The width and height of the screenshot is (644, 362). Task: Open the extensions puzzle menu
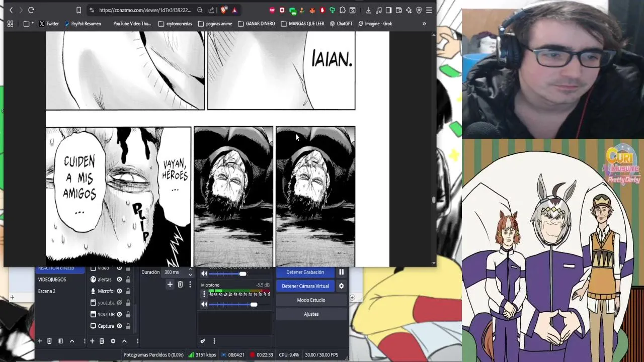[343, 10]
